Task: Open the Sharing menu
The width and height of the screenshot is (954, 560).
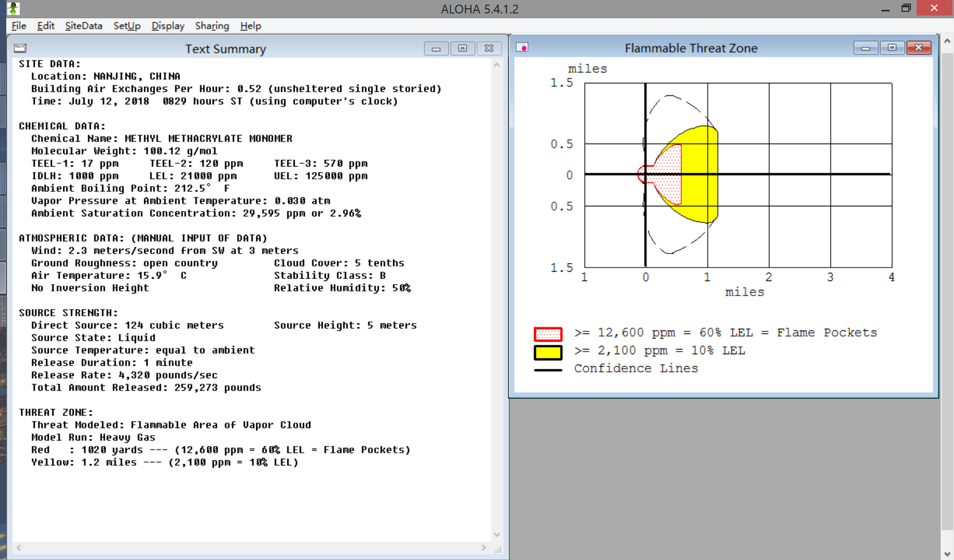Action: 212,26
